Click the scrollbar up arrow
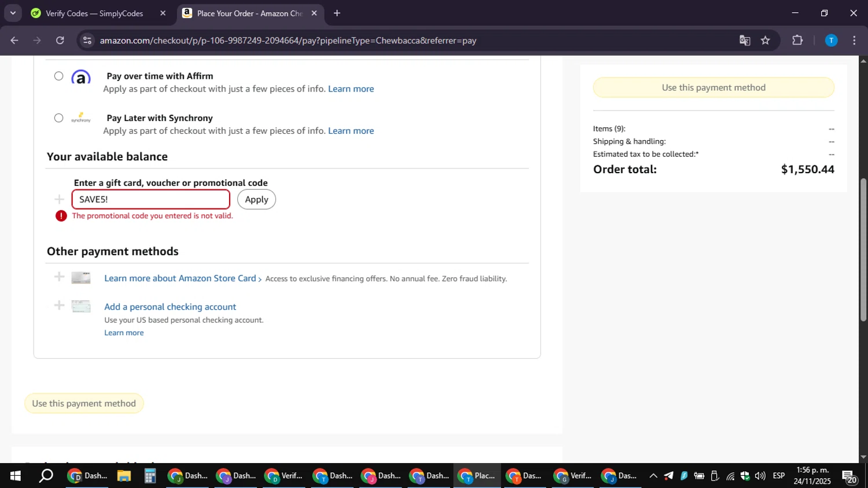 (863, 60)
